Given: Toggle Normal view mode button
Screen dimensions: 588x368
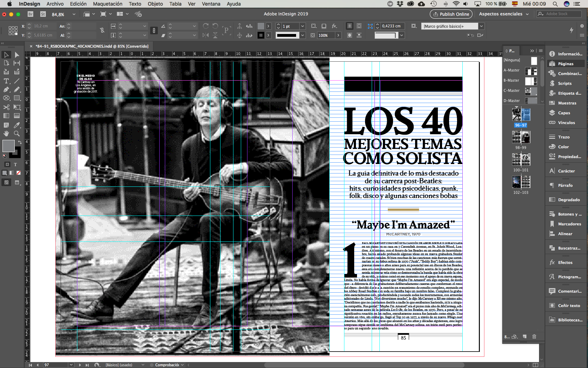Looking at the screenshot, I should [x=7, y=182].
